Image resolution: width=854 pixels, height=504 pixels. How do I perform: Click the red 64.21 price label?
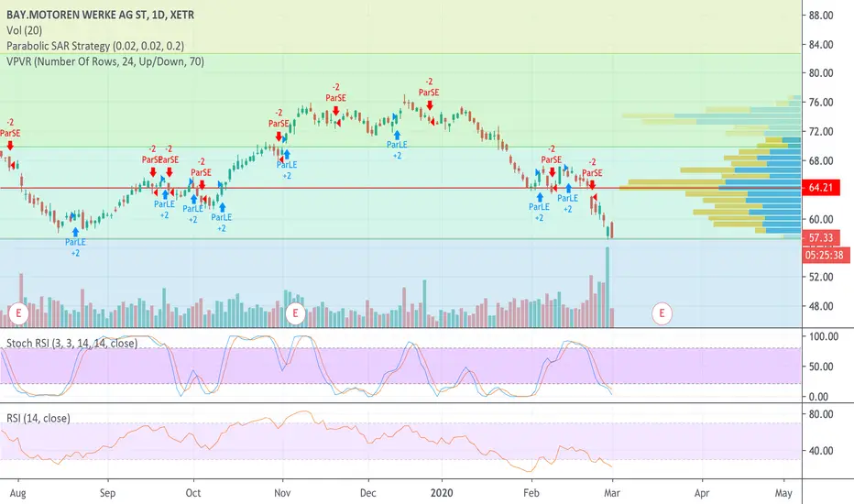tap(821, 188)
